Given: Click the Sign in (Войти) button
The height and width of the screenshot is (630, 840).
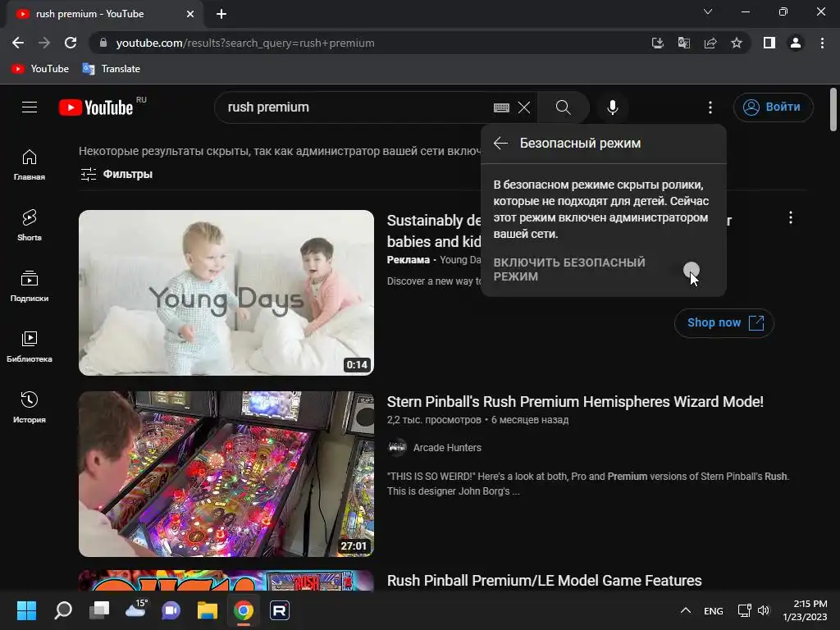Looking at the screenshot, I should click(x=773, y=107).
